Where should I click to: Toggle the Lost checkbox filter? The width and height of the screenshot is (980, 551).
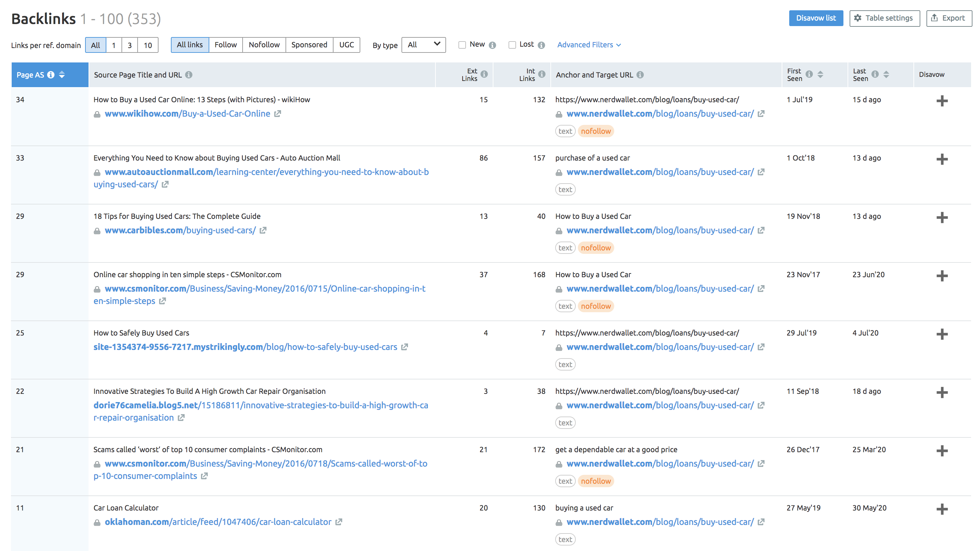(512, 44)
